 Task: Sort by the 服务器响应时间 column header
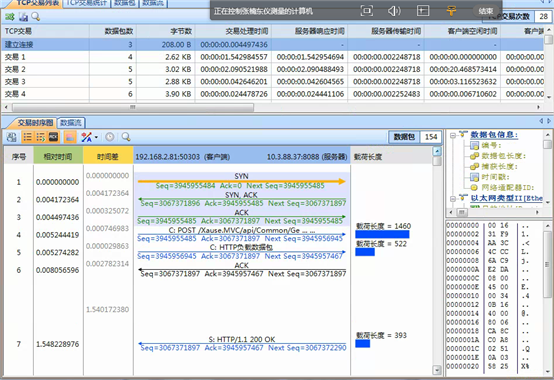[310, 31]
